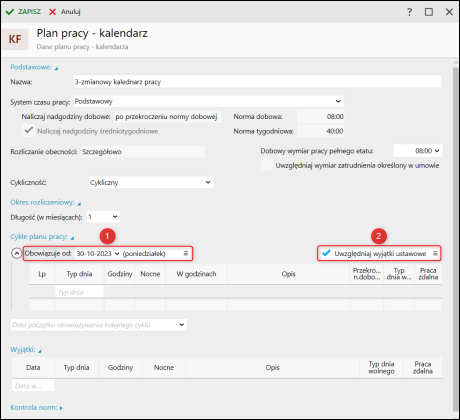Open the menu icon beside Obowiązuje od
Viewport: 460px width, 420px height.
[186, 253]
